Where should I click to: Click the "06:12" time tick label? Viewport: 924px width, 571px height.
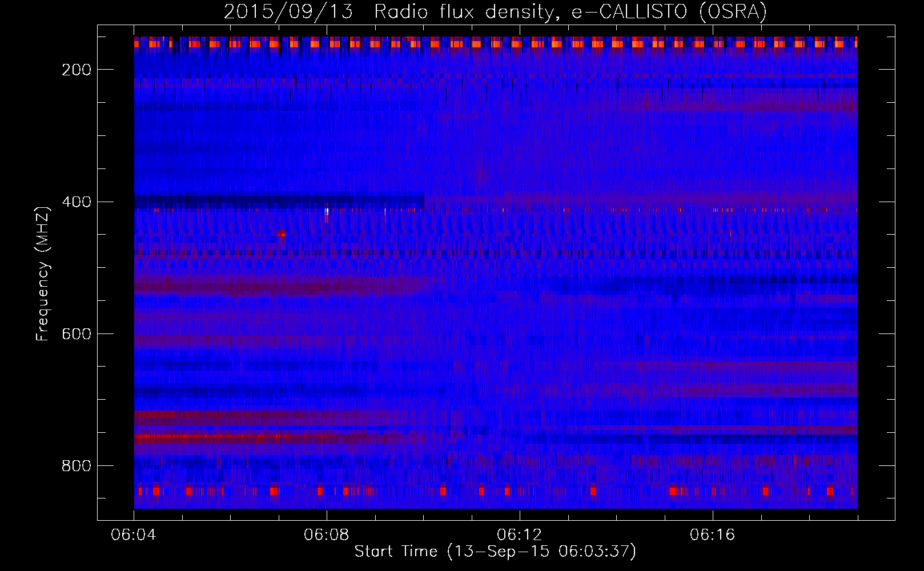520,535
